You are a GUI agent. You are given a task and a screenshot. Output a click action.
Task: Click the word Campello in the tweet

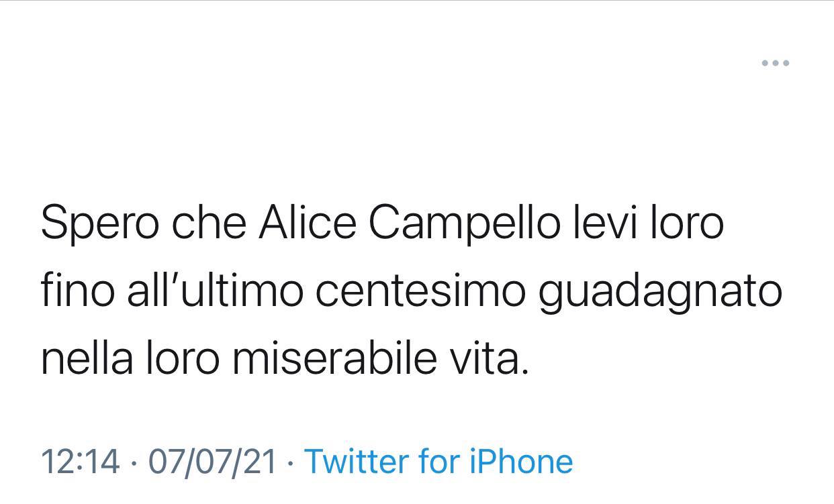click(464, 223)
